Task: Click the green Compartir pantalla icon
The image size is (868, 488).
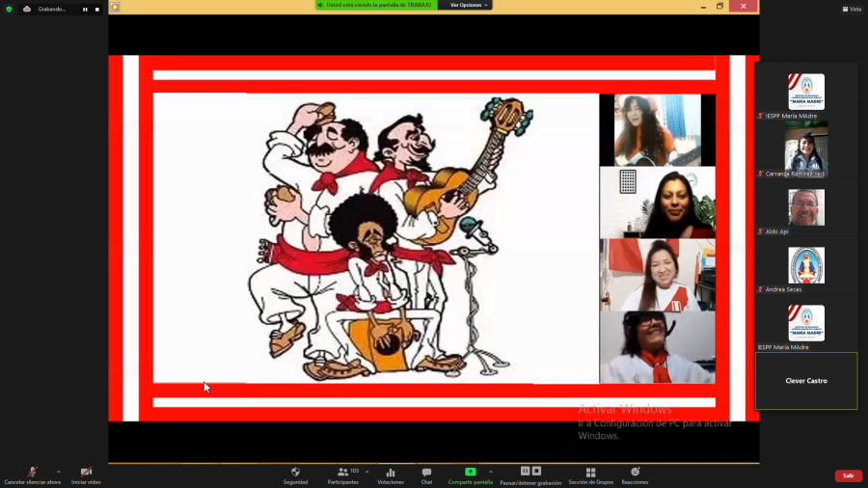Action: [470, 473]
